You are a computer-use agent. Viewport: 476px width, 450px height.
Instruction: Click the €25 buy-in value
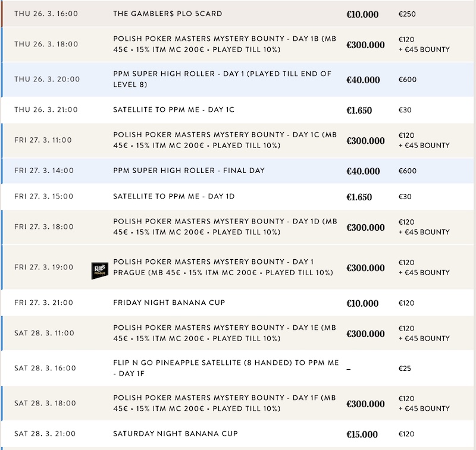pyautogui.click(x=405, y=369)
